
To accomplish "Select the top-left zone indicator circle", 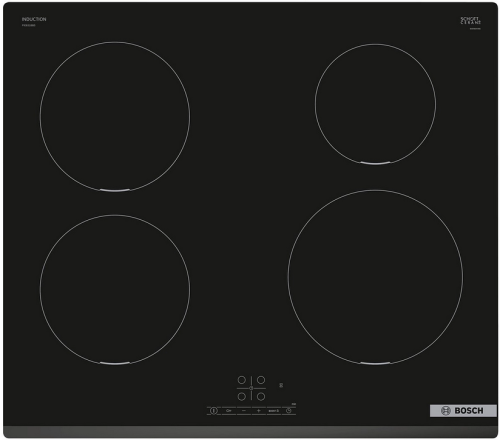I will point(242,380).
